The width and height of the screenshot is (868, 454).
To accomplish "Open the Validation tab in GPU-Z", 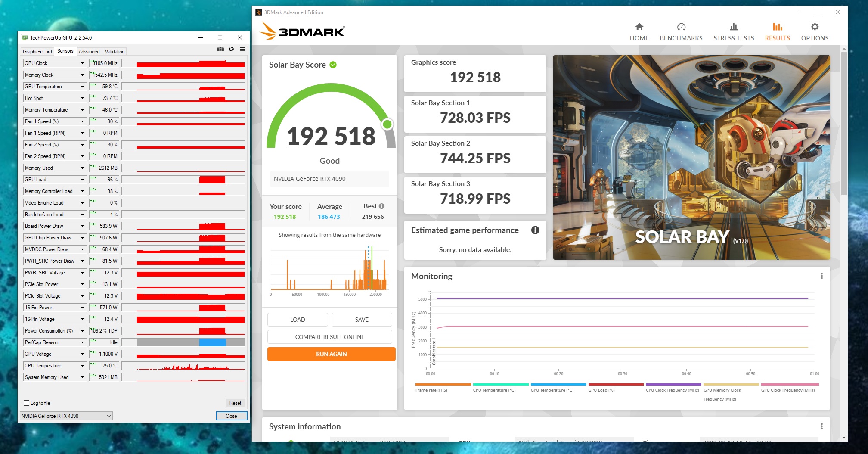I will (x=115, y=52).
